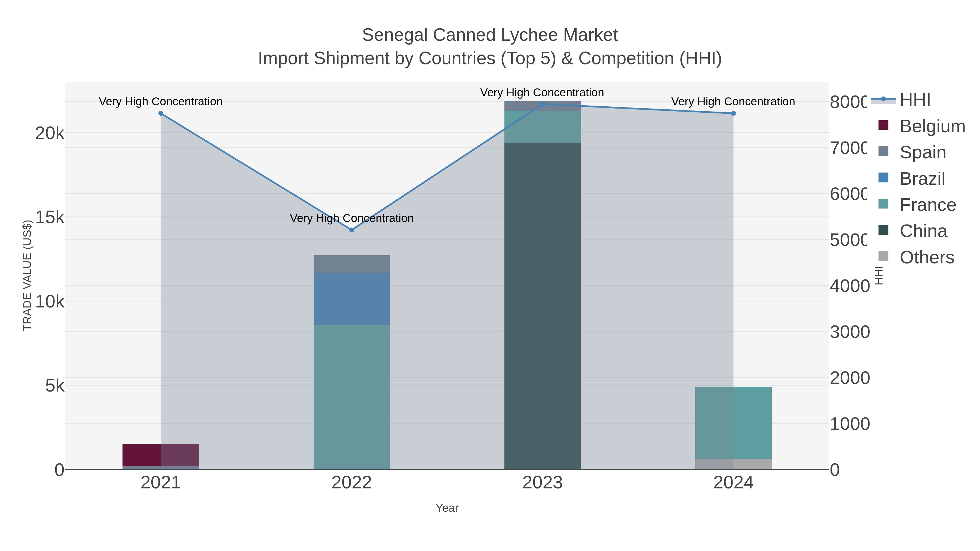Toggle Belgium series in the legend
This screenshot has width=980, height=551.
[x=921, y=126]
